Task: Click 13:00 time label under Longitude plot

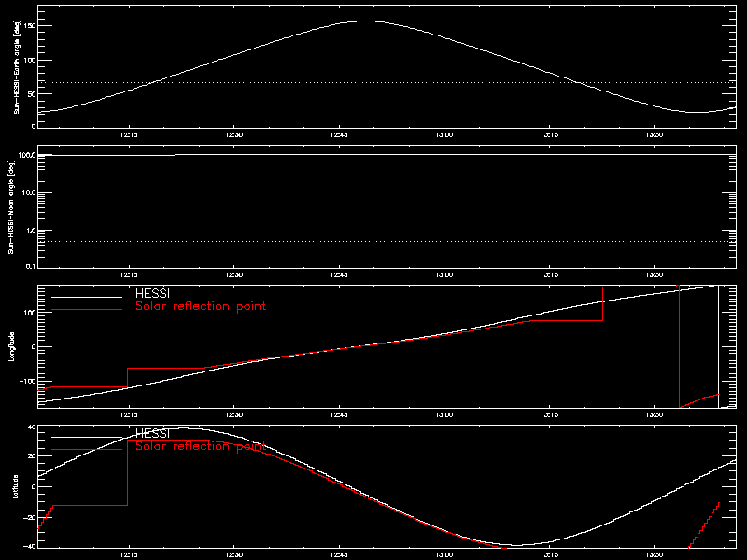Action: [444, 414]
